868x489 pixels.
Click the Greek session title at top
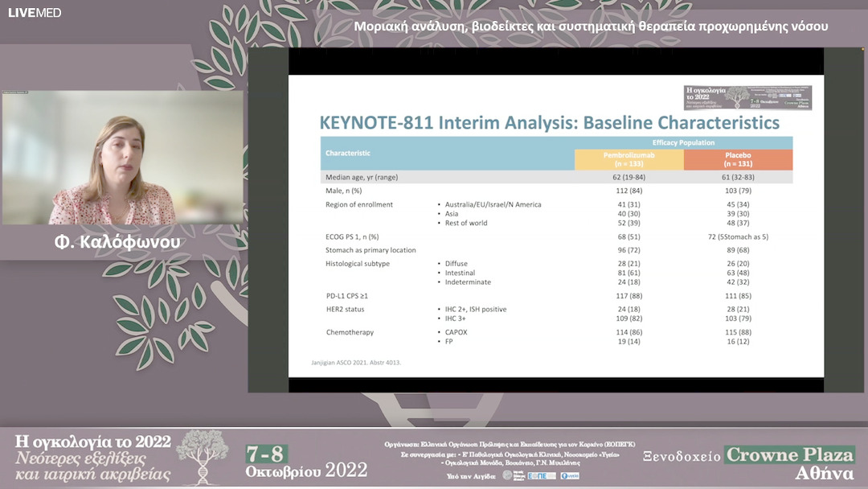coord(591,26)
